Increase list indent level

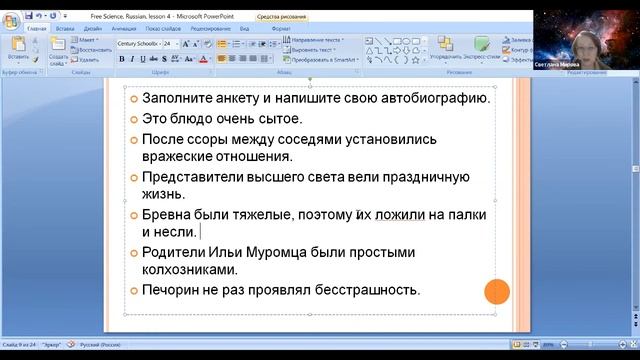tap(263, 44)
